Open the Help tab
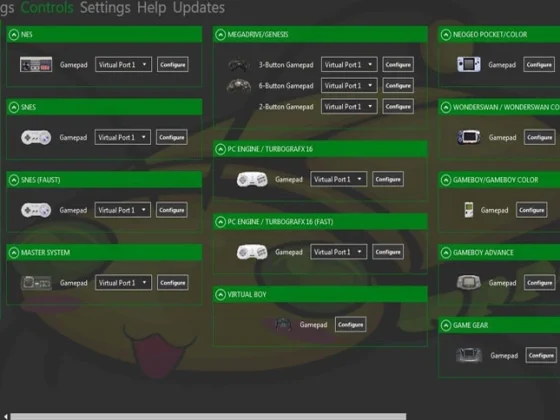The image size is (560, 420). click(151, 8)
